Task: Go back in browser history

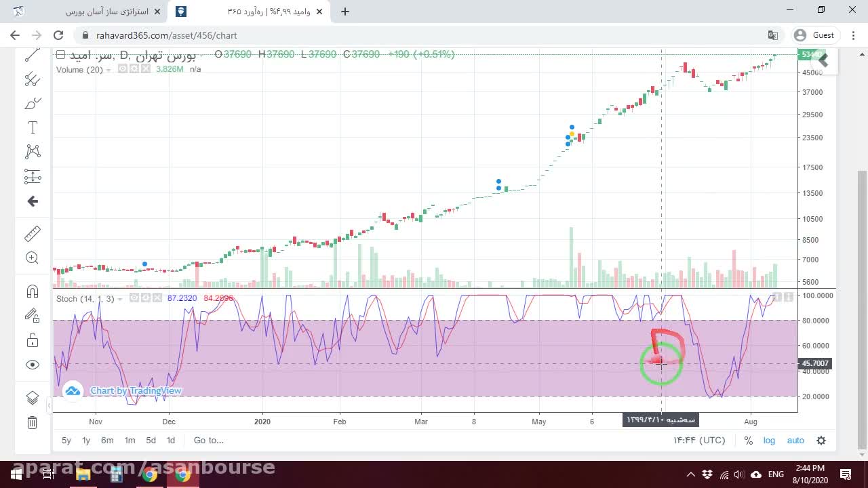Action: (x=15, y=35)
